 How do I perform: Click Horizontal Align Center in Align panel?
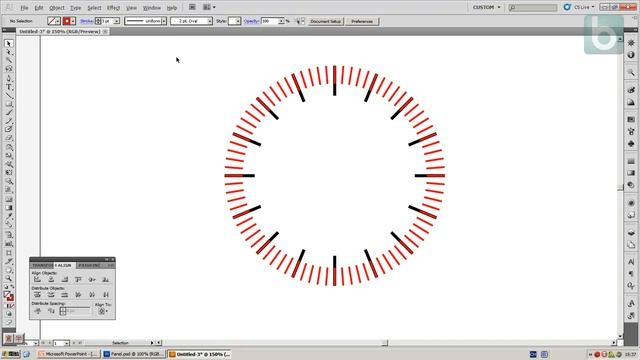click(x=51, y=280)
